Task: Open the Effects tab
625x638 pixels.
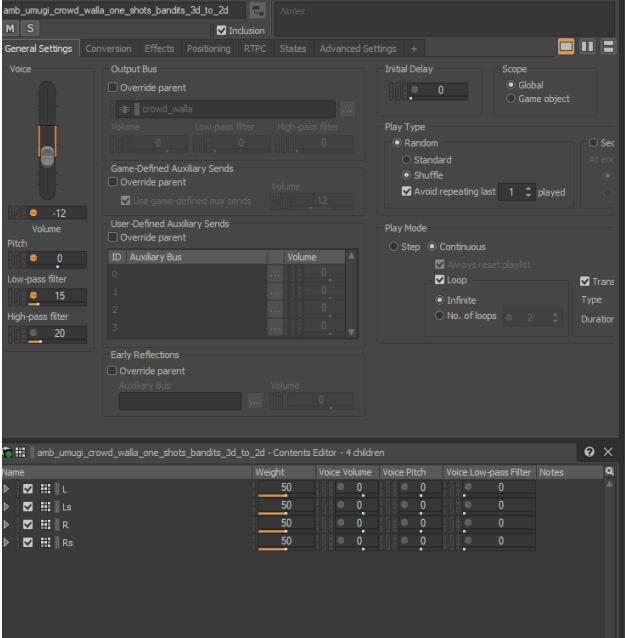Action: point(158,48)
